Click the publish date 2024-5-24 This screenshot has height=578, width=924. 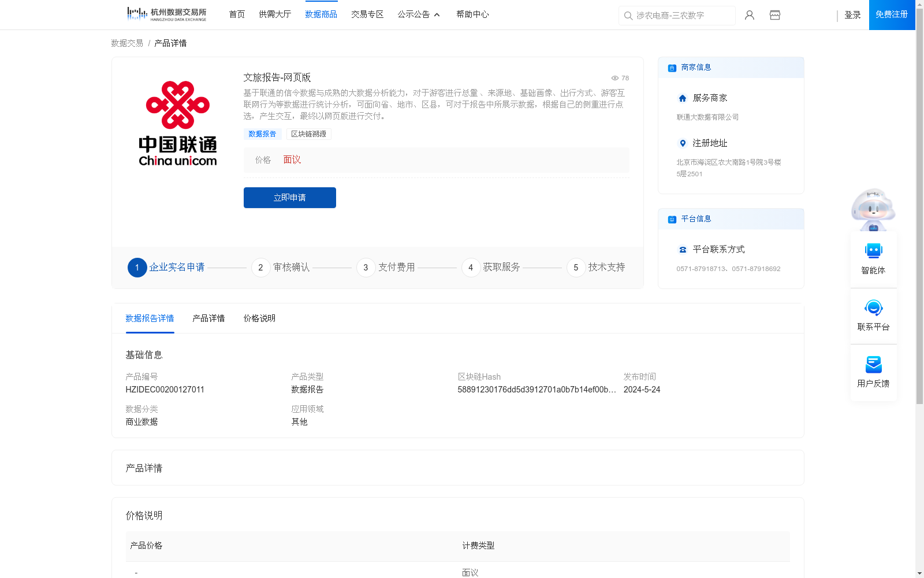tap(642, 390)
